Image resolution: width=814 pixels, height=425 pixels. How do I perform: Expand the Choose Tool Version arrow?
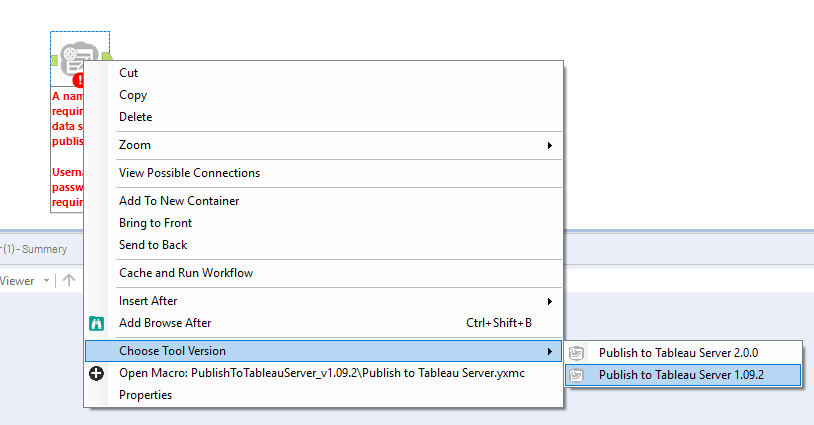coord(549,351)
